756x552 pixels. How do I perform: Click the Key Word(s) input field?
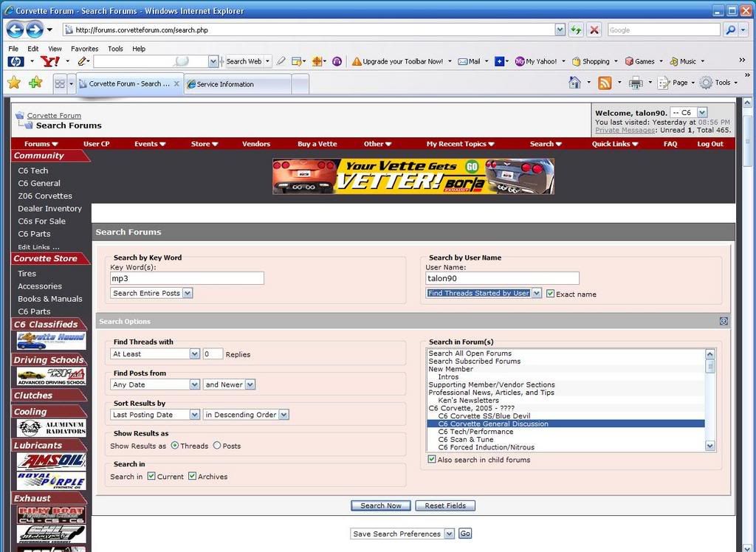pos(187,278)
